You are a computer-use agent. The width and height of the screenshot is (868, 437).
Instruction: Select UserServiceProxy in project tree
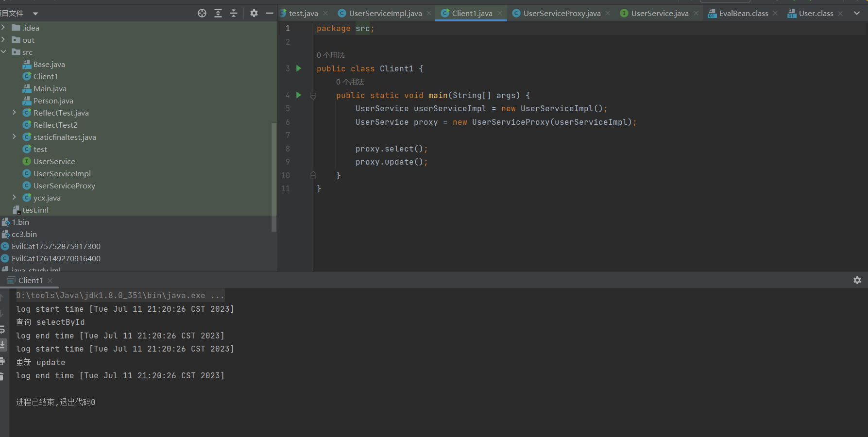click(64, 185)
